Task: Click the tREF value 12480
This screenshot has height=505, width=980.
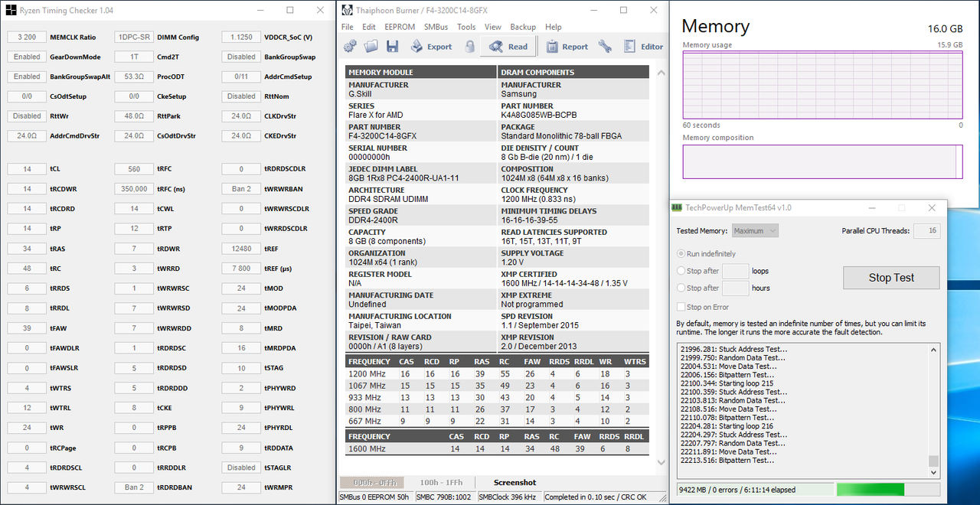Action: (x=241, y=249)
